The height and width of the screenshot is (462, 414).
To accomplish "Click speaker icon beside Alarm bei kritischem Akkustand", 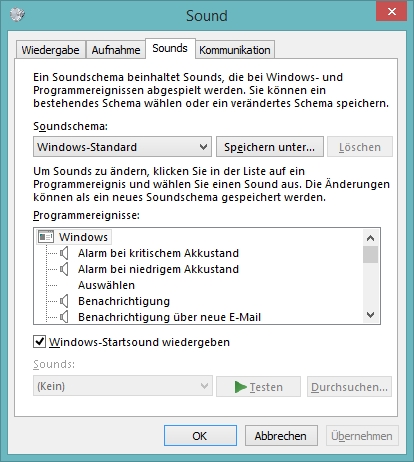I will pyautogui.click(x=64, y=253).
